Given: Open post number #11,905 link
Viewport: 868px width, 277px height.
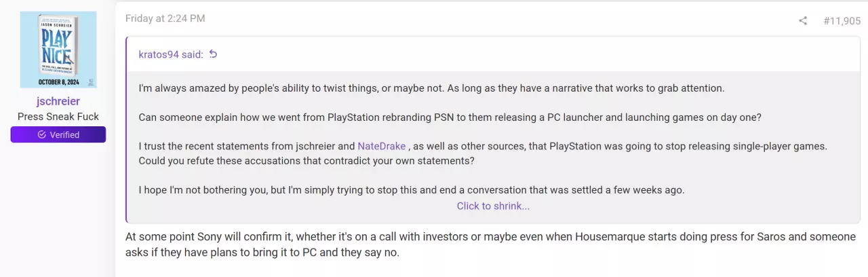Looking at the screenshot, I should tap(842, 21).
